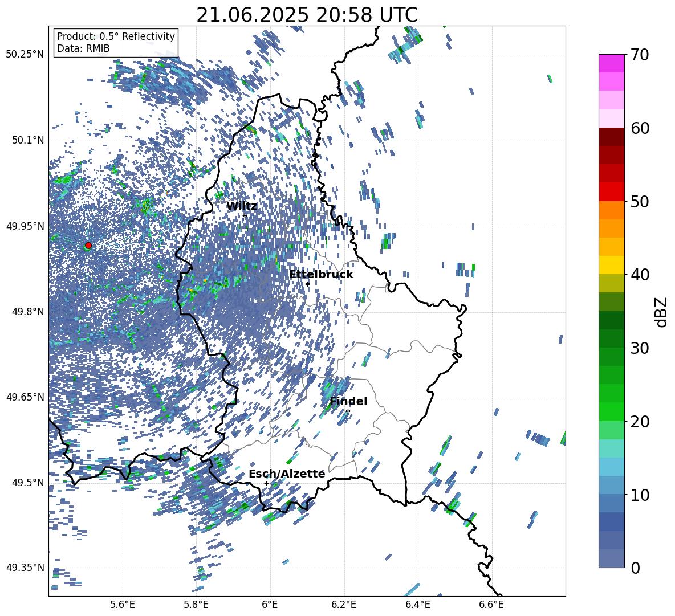The image size is (675, 616).
Task: Click the yellow colorbar segment at the 40 tick
Action: point(611,265)
